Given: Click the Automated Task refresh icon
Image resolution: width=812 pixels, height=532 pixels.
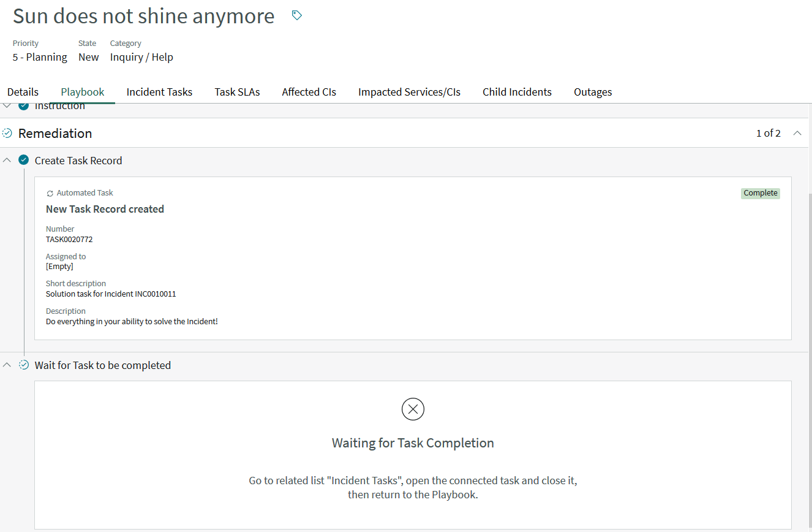Looking at the screenshot, I should point(50,193).
